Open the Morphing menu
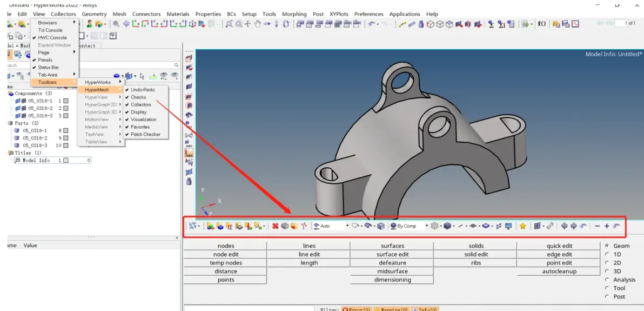The height and width of the screenshot is (311, 644). 294,14
